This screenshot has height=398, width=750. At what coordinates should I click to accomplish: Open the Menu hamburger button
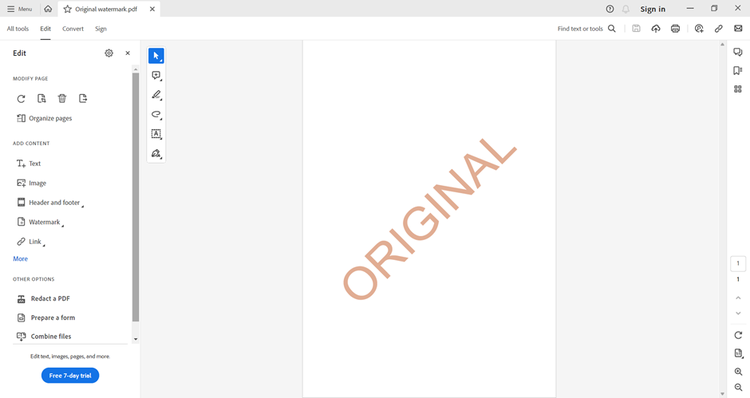(19, 9)
